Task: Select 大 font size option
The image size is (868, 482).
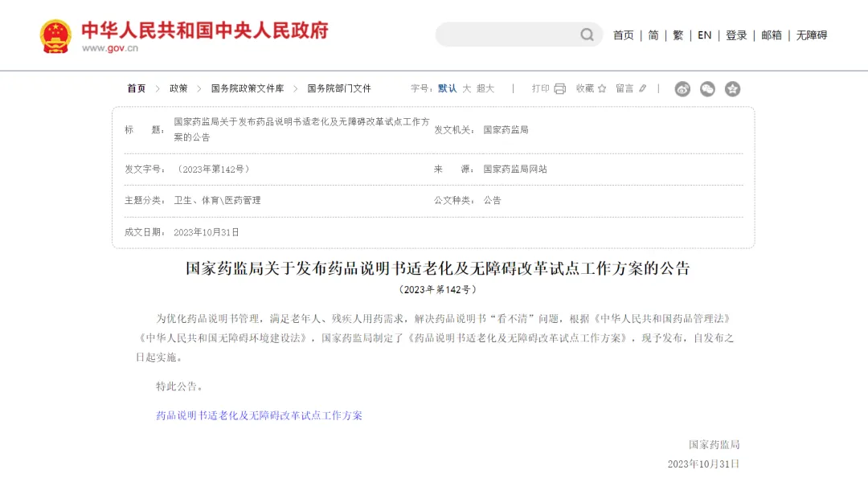Action: coord(466,88)
